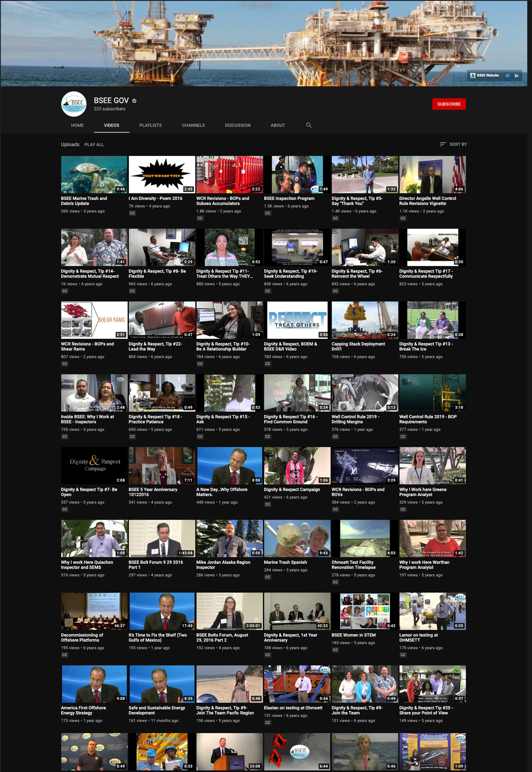
Task: Open Tip #20 Share your Point of View thumbnail
Action: click(433, 684)
